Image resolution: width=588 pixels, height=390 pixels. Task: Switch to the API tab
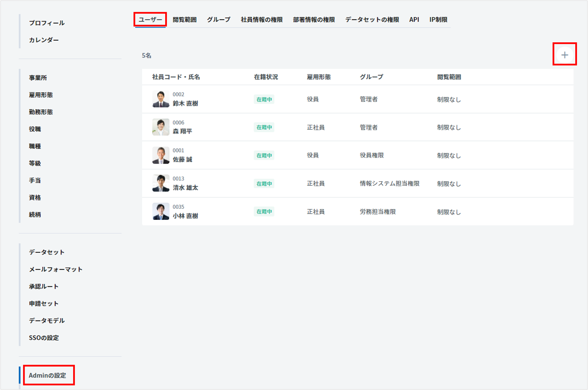(414, 20)
